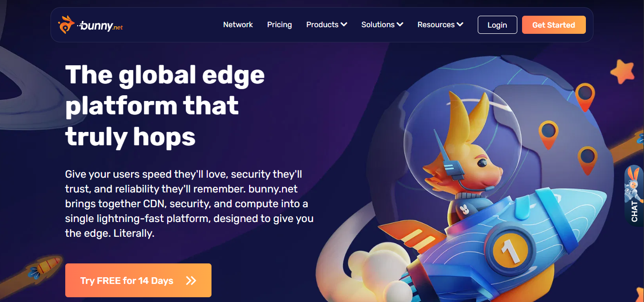Click the bunny.net logo text
Viewport: 644px width, 302px height.
click(101, 26)
